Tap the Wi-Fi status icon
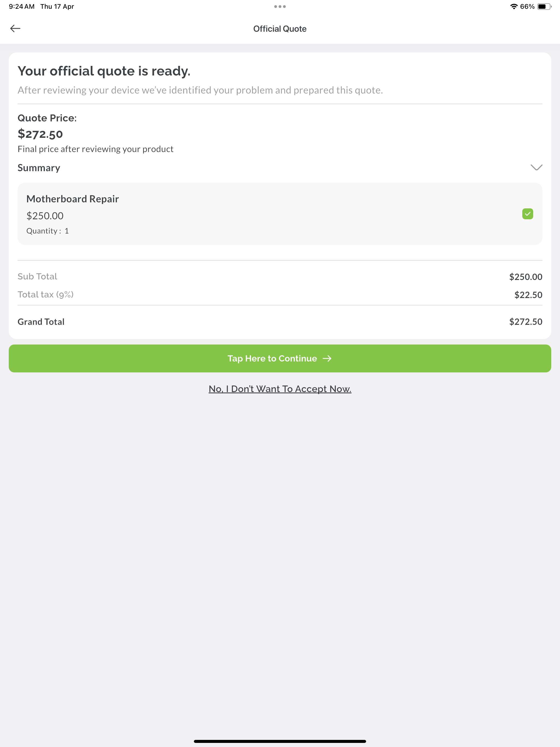The image size is (560, 747). tap(514, 6)
